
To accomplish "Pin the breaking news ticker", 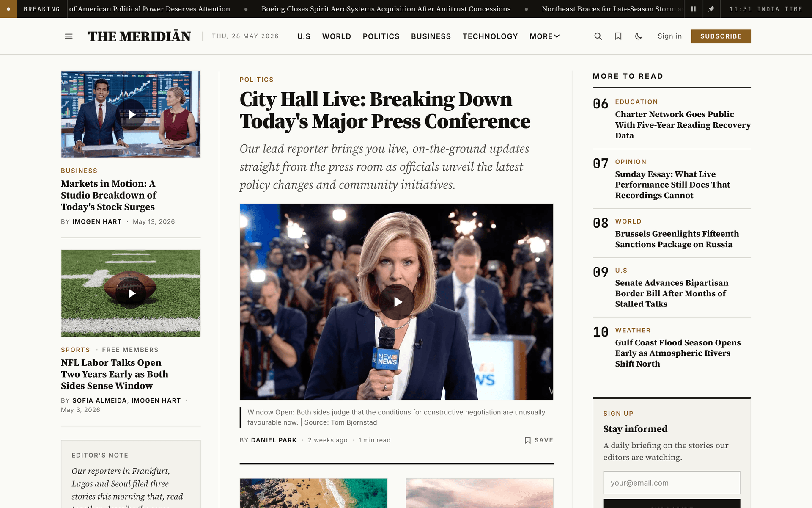I will pos(711,9).
